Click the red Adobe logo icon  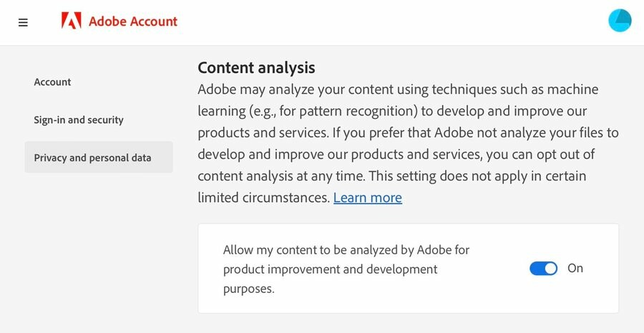71,21
